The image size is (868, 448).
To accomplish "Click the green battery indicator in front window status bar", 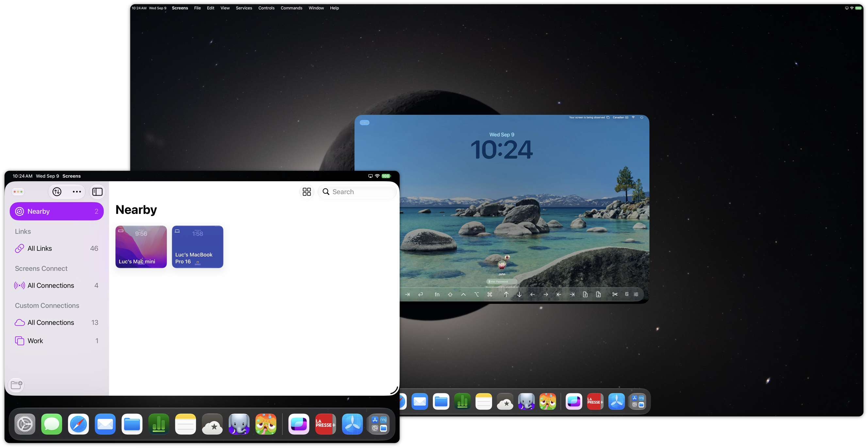I will point(386,176).
